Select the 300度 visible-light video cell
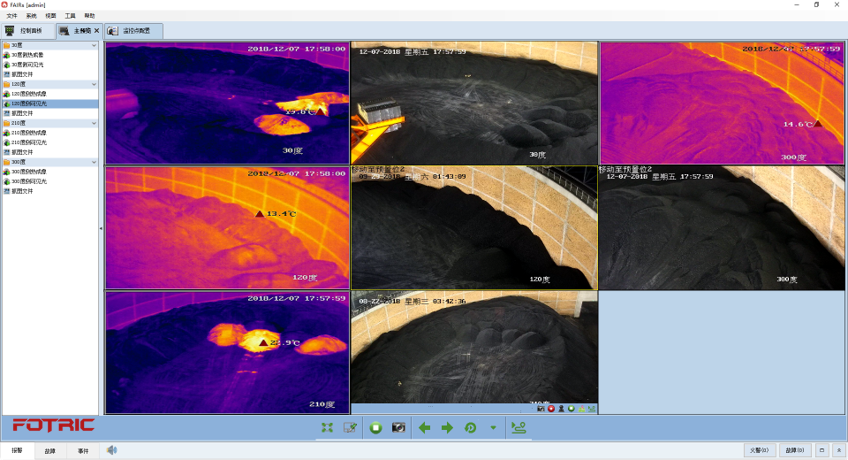Viewport: 848px width, 460px height. click(x=721, y=228)
